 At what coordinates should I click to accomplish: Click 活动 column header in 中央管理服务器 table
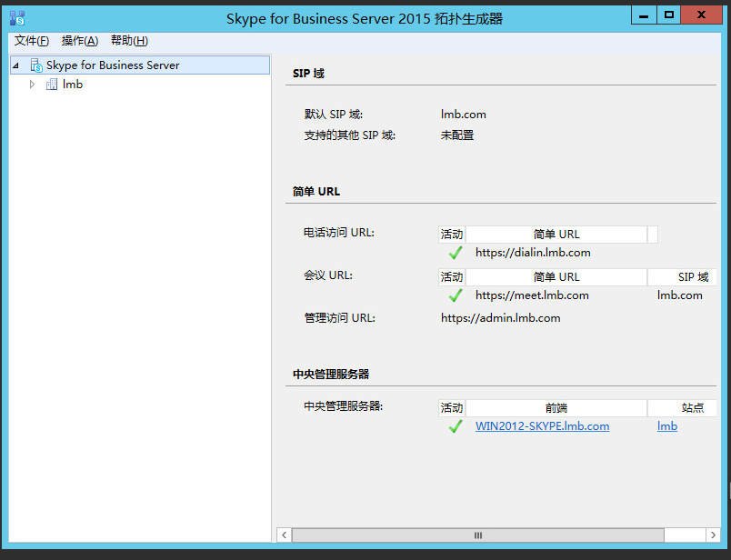(x=452, y=408)
